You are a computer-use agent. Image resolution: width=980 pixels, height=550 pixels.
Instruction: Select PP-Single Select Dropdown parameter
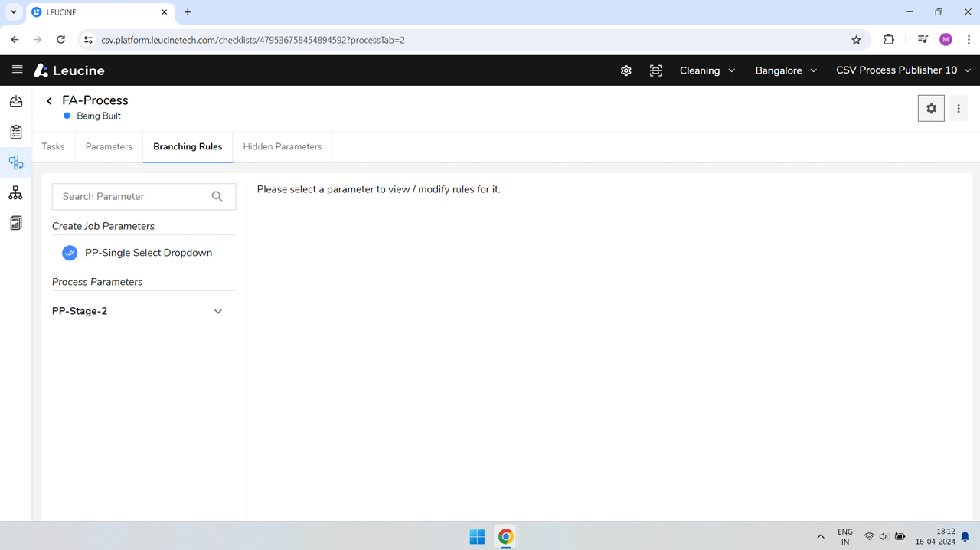149,253
